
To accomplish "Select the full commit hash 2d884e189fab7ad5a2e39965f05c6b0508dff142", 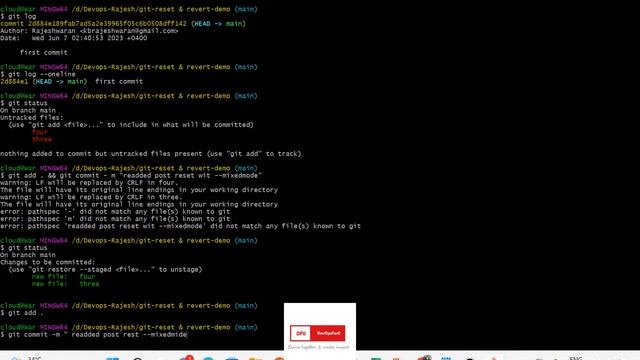I will click(107, 24).
